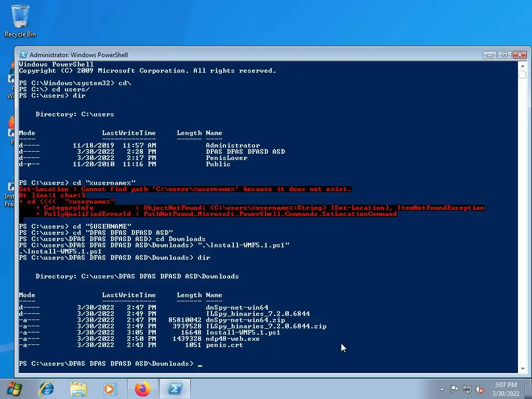The width and height of the screenshot is (532, 399).
Task: Click the 'Public' directory entry
Action: click(x=218, y=164)
